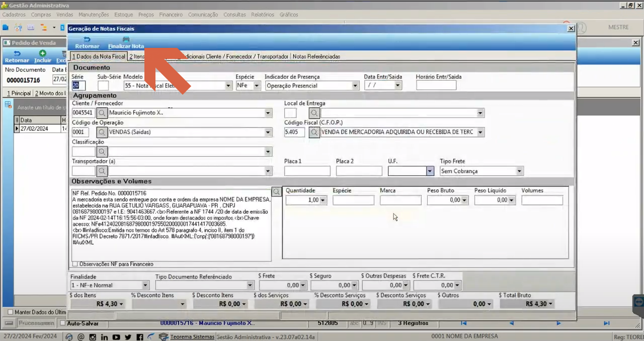Open the Relatórios menu

263,15
